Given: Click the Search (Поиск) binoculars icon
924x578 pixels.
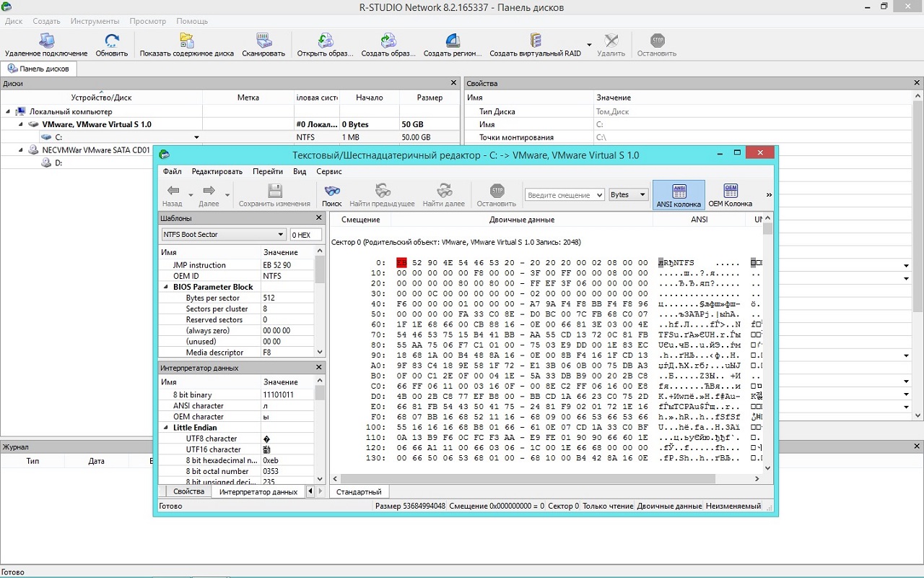Looking at the screenshot, I should pos(331,191).
